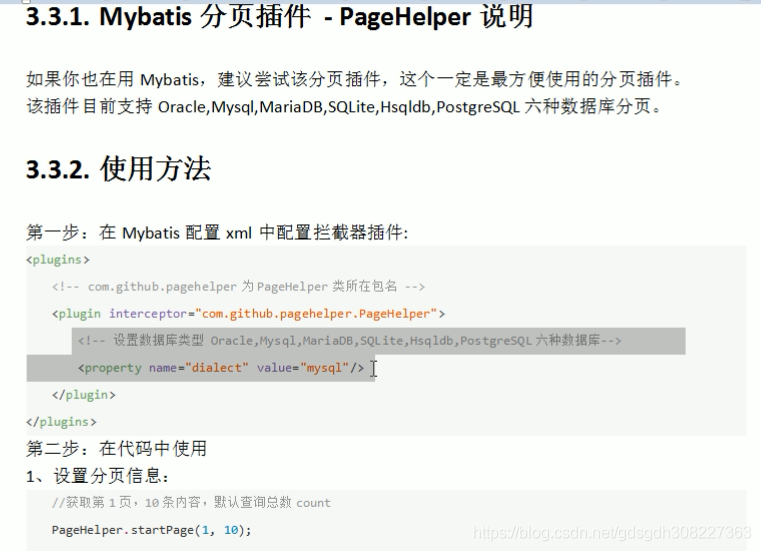761x551 pixels.
Task: Click the line listing "Oracle,Mysql,MariaDB,SQLite,Hsqldb,PostgreSQL 六种数据库分页"
Action: [x=344, y=106]
